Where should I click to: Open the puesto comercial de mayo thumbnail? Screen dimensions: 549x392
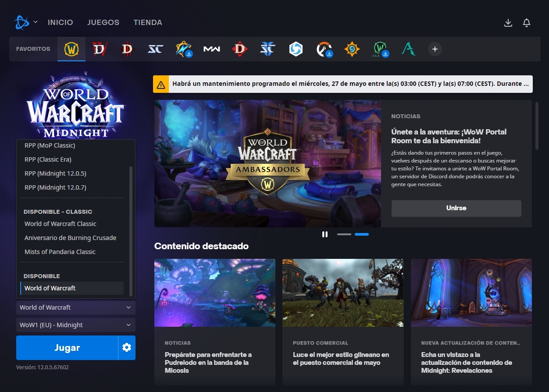343,293
